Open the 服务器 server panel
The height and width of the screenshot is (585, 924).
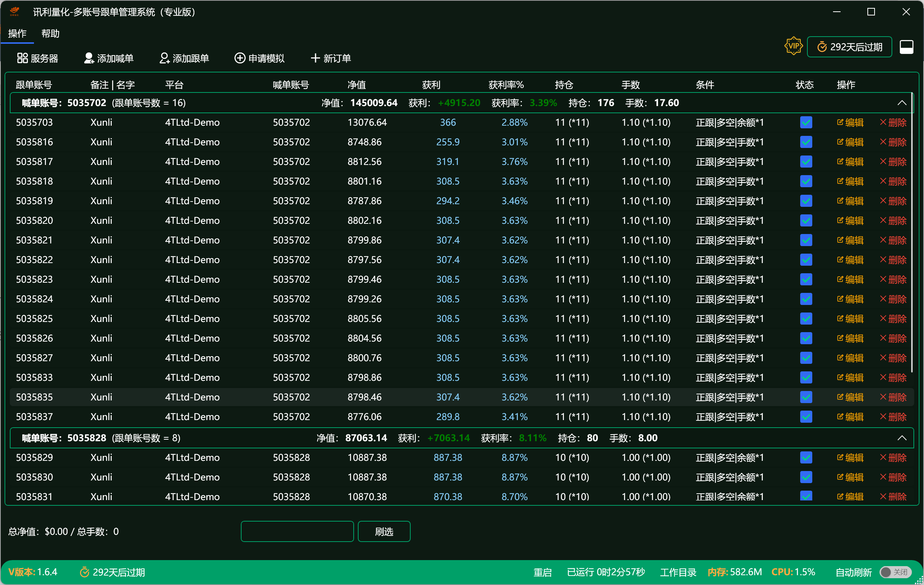click(37, 58)
